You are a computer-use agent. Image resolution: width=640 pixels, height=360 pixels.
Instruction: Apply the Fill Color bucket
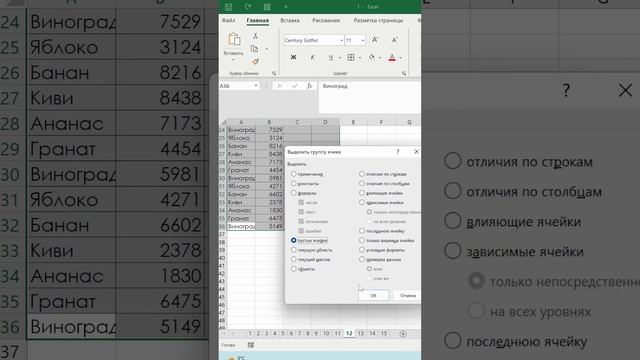[x=371, y=57]
